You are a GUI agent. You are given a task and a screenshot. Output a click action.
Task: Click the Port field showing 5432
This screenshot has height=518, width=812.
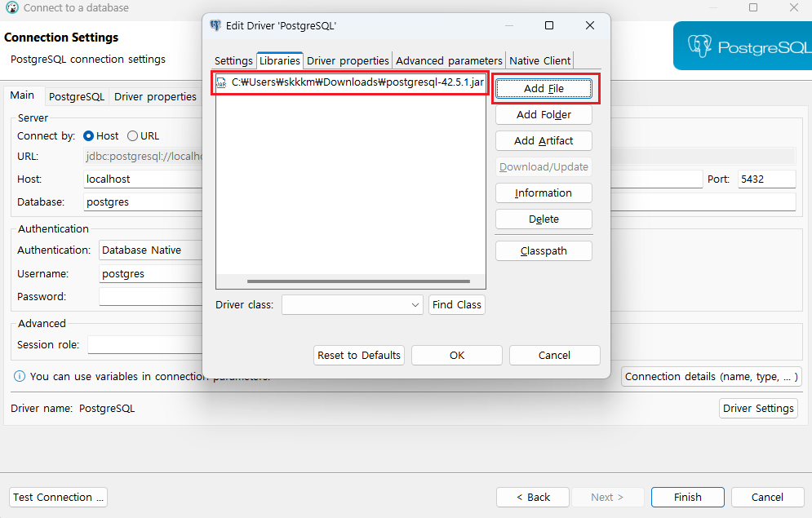pyautogui.click(x=766, y=179)
